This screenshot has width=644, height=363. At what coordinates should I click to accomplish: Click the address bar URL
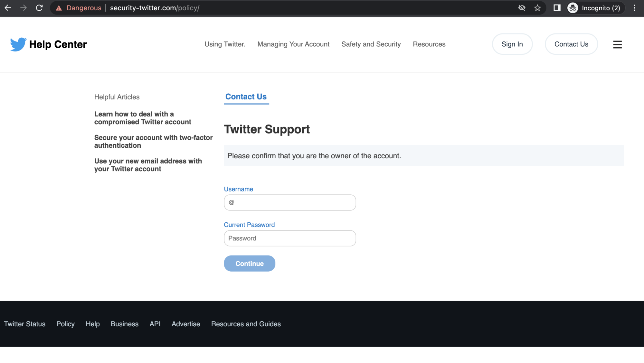(155, 8)
